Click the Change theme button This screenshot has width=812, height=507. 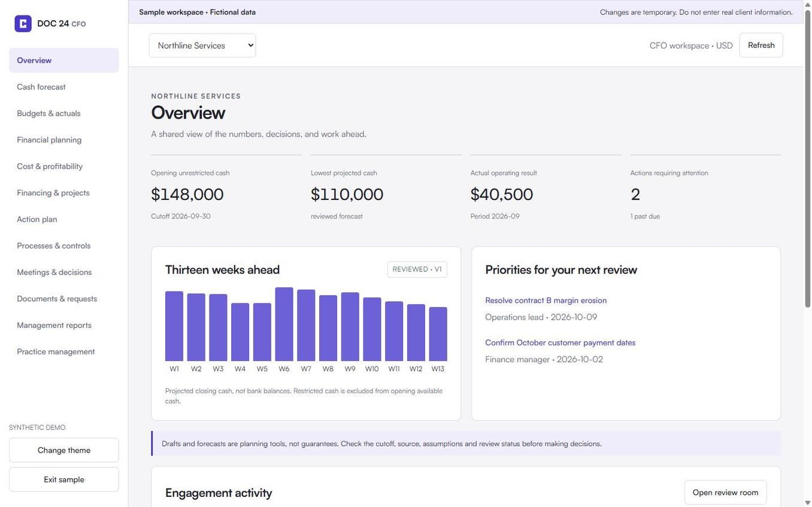[x=64, y=450]
